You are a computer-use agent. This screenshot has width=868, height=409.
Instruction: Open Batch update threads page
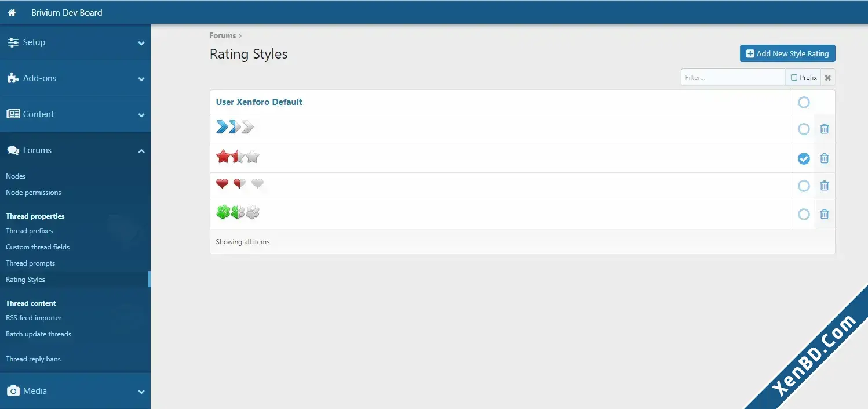[38, 334]
